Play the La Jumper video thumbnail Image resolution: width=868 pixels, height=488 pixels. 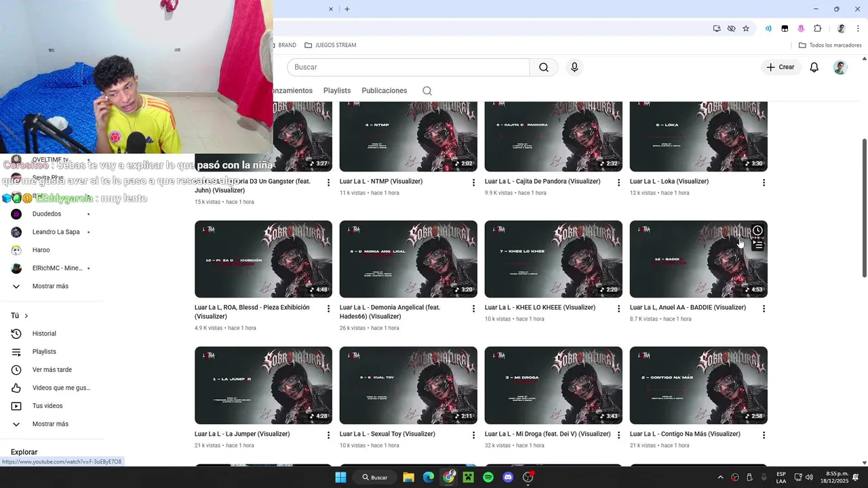click(263, 386)
